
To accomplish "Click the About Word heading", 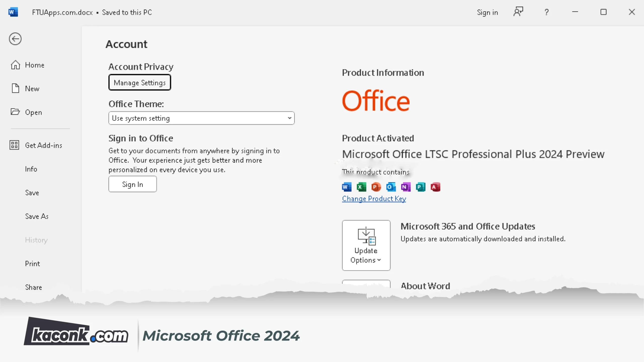I will [425, 286].
